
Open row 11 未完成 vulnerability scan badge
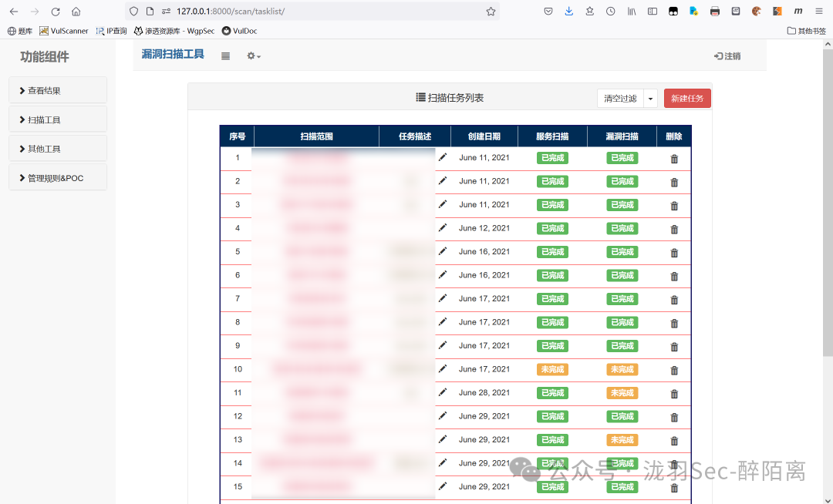tap(622, 392)
